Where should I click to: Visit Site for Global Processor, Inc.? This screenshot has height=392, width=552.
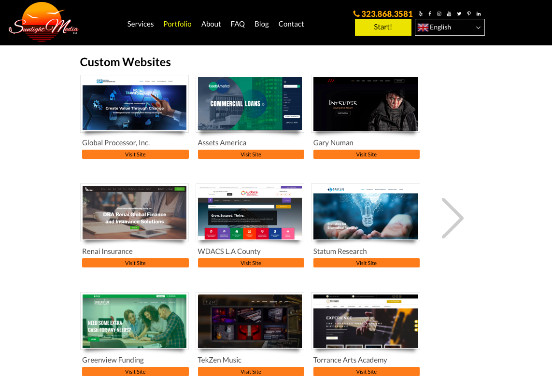coord(135,154)
